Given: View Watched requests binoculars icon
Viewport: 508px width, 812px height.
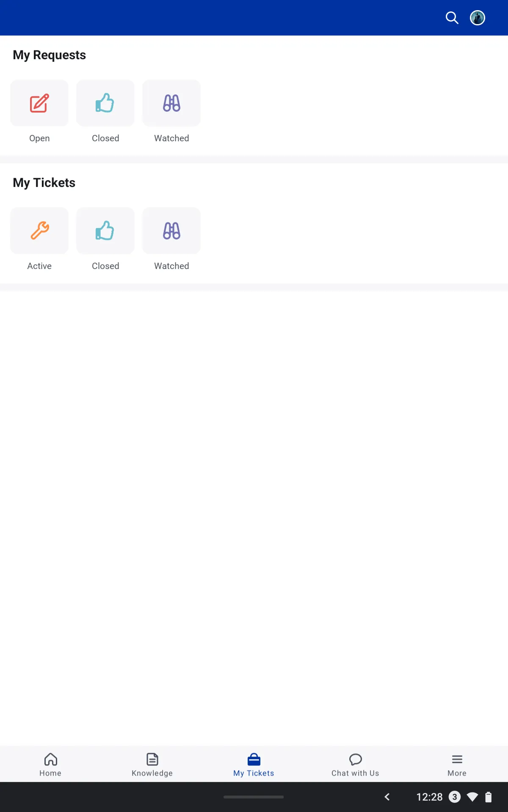Looking at the screenshot, I should (171, 103).
